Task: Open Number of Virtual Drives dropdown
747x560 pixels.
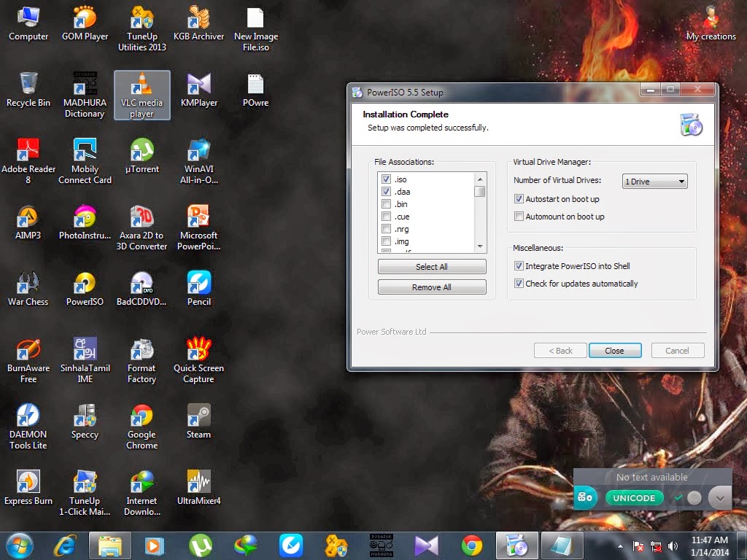Action: [654, 181]
